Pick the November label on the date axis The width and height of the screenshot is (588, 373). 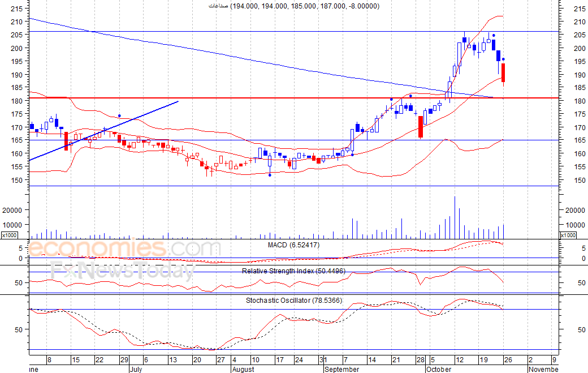544,369
